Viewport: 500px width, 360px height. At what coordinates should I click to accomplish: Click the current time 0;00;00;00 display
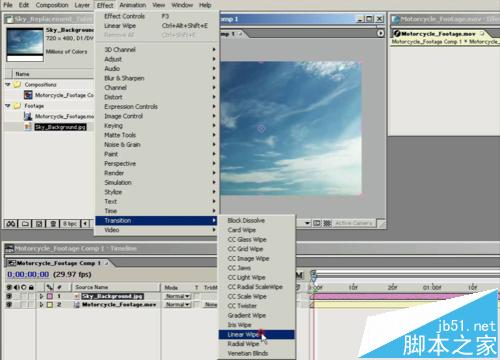coord(28,275)
